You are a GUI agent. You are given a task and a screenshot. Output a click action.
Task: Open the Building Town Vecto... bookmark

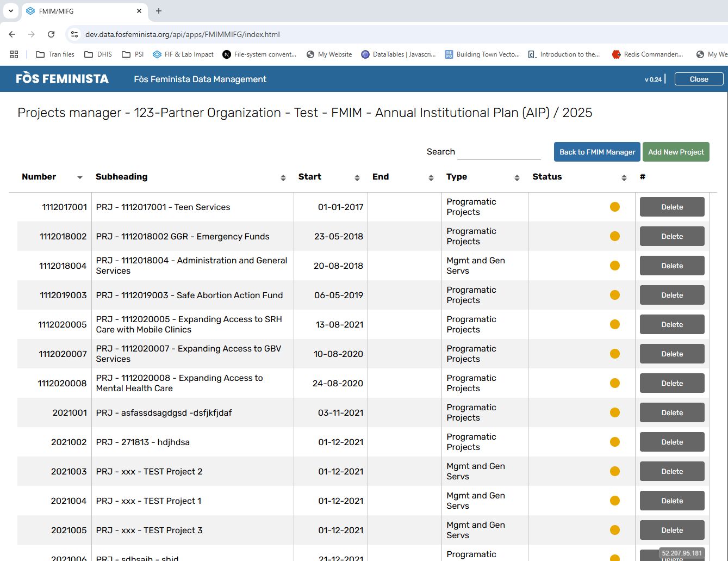pos(482,54)
